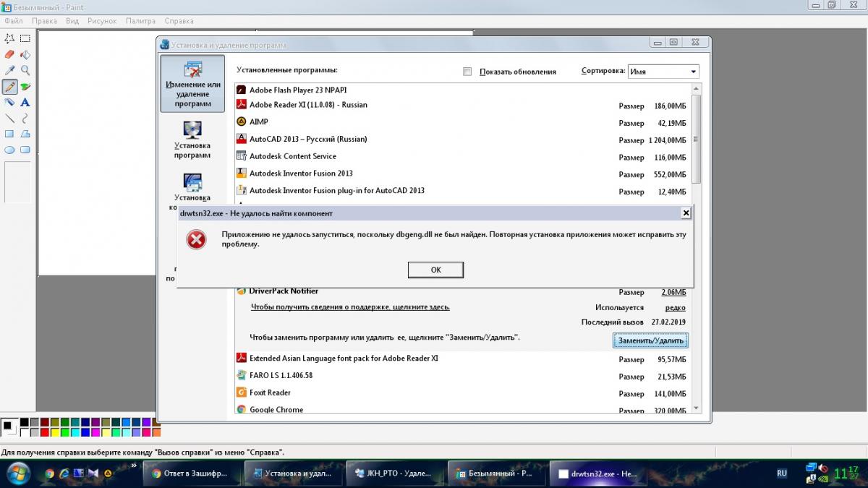The width and height of the screenshot is (868, 488).
Task: Click the 'Заменить/Удалить' button
Action: (650, 340)
